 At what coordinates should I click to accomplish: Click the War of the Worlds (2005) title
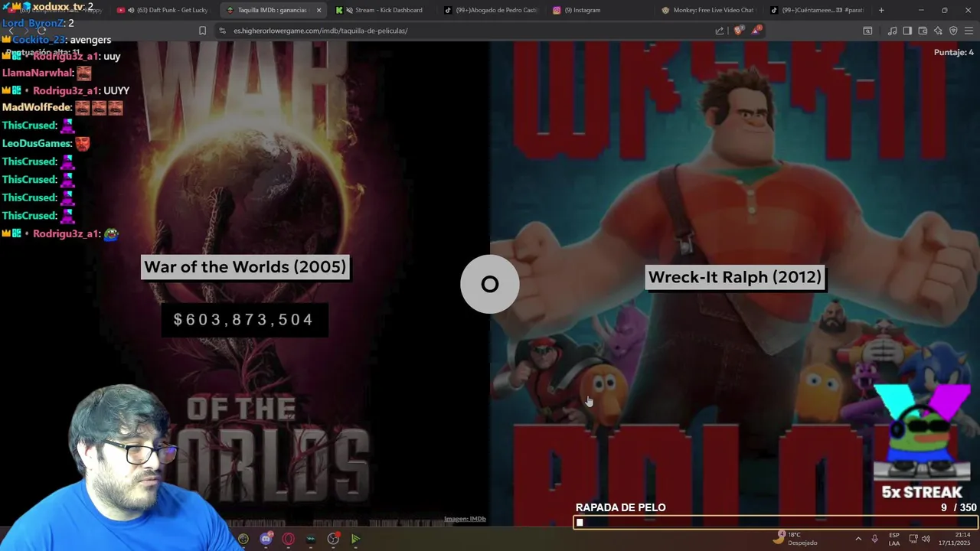(x=245, y=267)
